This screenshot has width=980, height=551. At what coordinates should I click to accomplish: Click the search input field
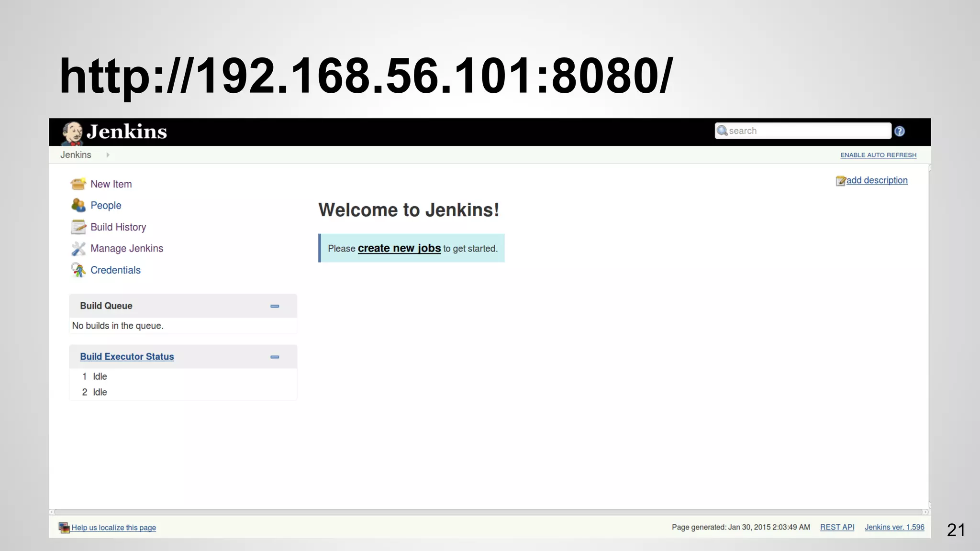(803, 131)
